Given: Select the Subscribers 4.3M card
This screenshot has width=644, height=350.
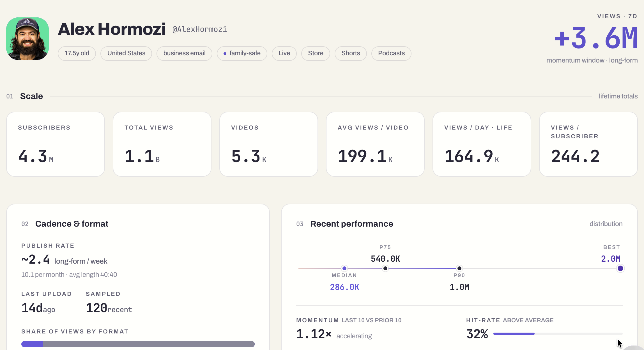Looking at the screenshot, I should tap(56, 144).
